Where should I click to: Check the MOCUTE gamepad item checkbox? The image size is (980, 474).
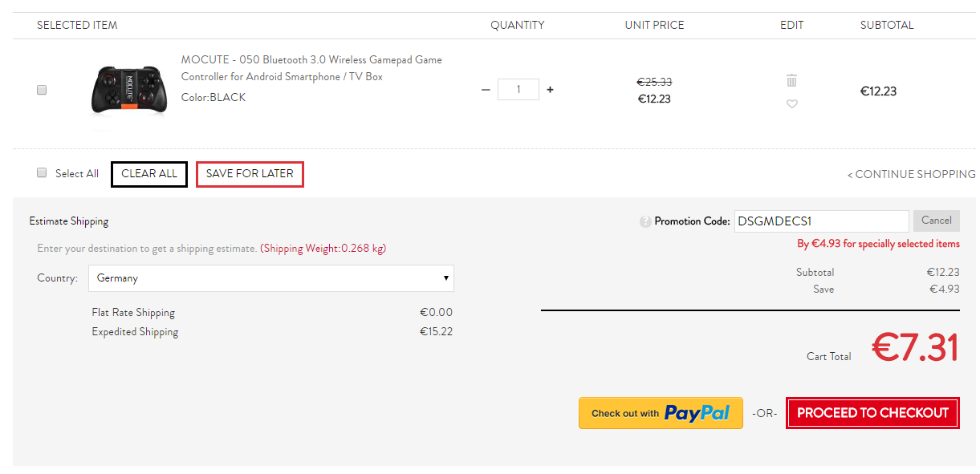pos(42,91)
